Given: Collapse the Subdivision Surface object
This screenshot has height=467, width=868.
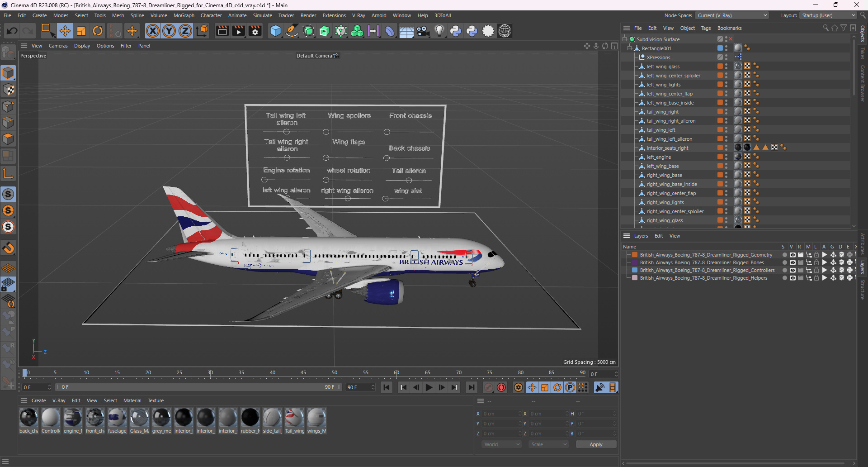Looking at the screenshot, I should tap(625, 39).
